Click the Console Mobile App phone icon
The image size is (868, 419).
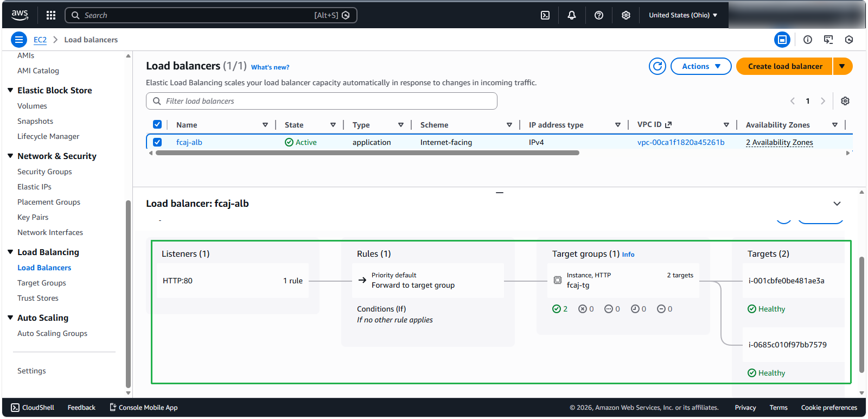tap(113, 407)
